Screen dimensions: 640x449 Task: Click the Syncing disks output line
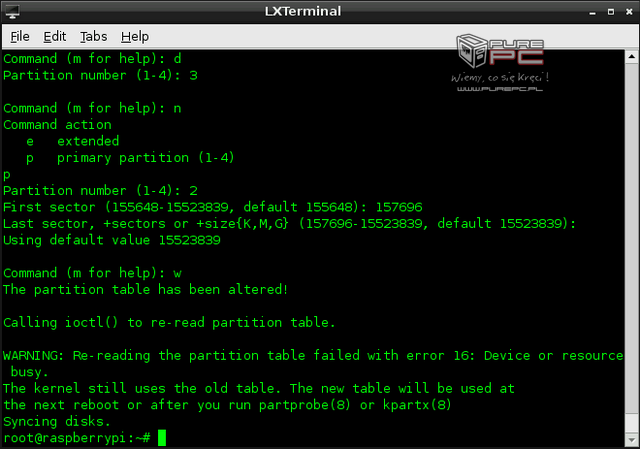click(x=57, y=421)
